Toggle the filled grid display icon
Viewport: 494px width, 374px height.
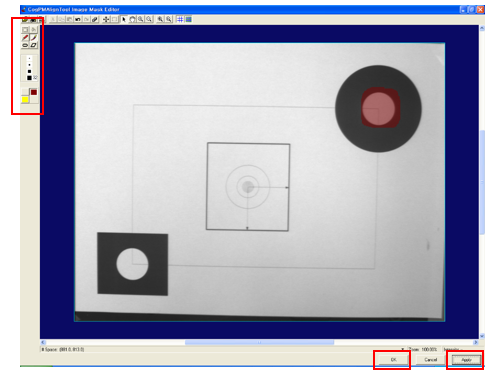189,19
